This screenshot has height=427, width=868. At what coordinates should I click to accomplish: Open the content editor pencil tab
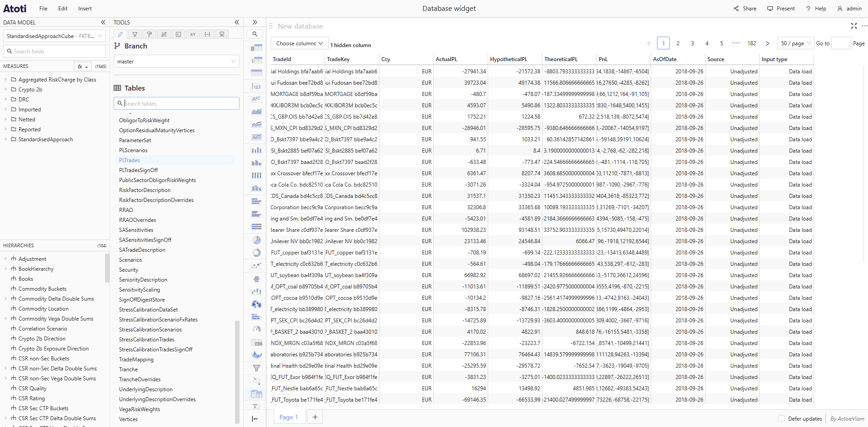click(x=120, y=34)
